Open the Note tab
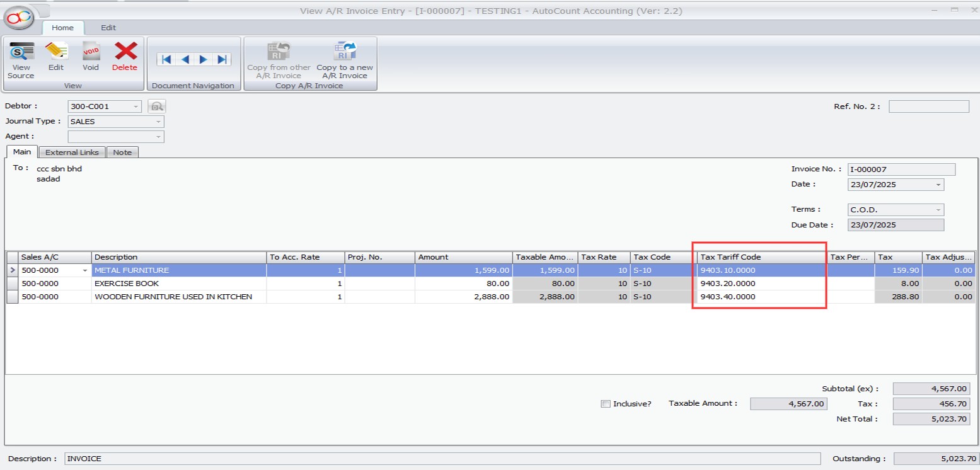 click(x=122, y=152)
